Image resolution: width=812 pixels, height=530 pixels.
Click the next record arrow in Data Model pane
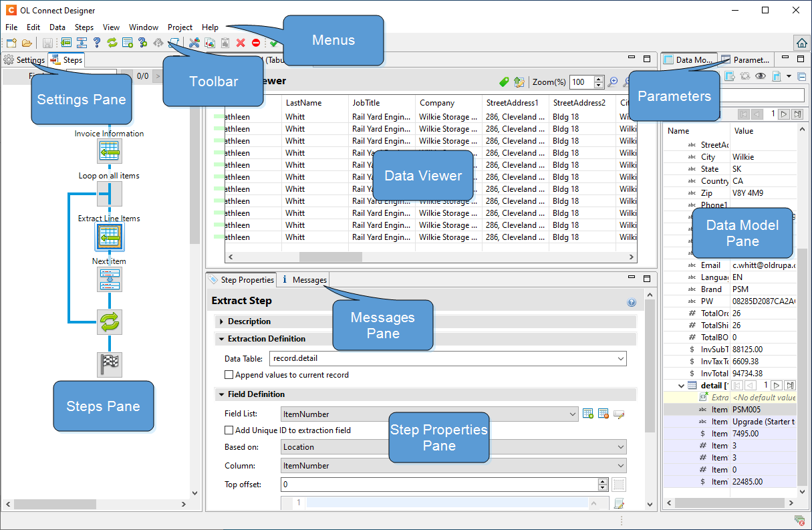783,114
